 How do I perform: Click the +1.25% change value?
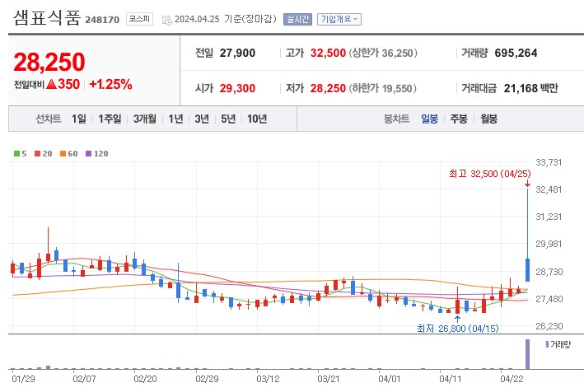tap(110, 85)
